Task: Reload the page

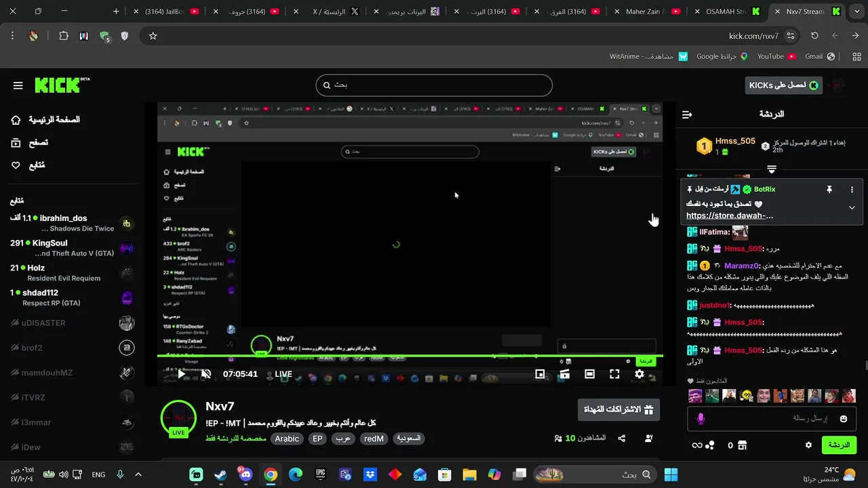Action: (x=814, y=36)
